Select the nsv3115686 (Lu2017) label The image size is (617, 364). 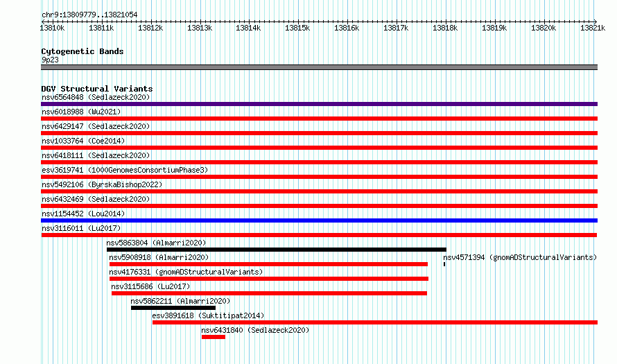[150, 286]
